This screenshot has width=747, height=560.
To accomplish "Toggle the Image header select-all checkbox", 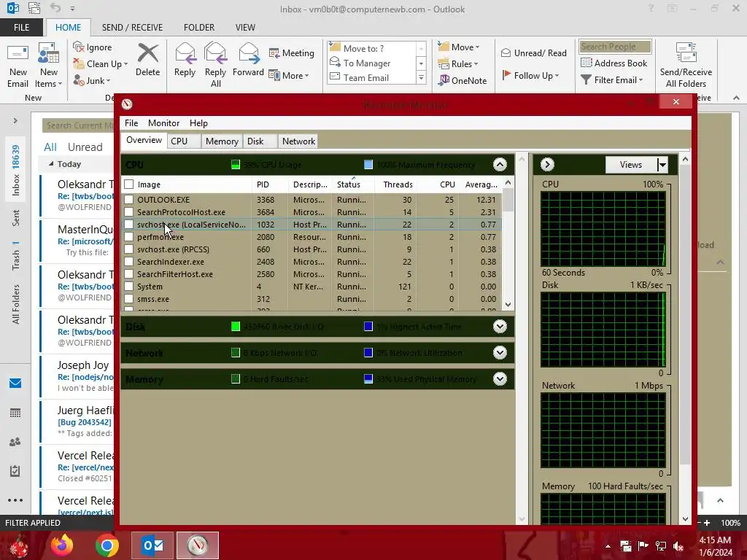I will pos(128,184).
